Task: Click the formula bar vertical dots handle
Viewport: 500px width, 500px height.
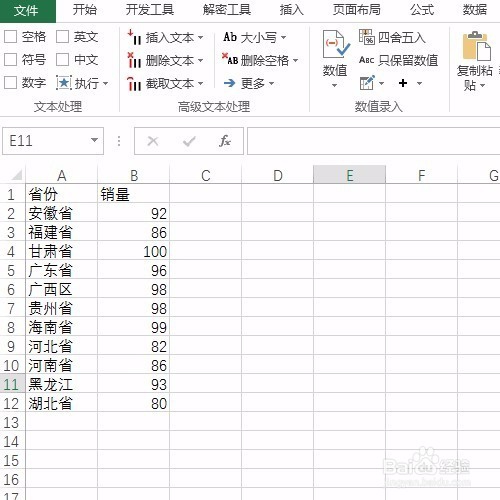Action: tap(119, 141)
